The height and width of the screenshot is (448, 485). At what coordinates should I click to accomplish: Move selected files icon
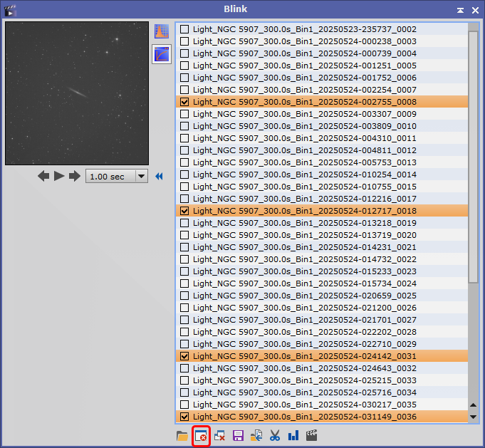tap(256, 436)
